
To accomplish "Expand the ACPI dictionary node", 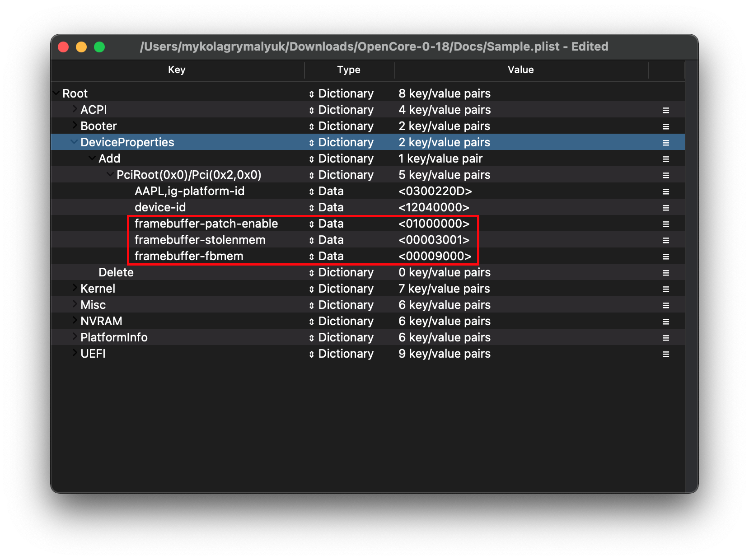I will [74, 109].
